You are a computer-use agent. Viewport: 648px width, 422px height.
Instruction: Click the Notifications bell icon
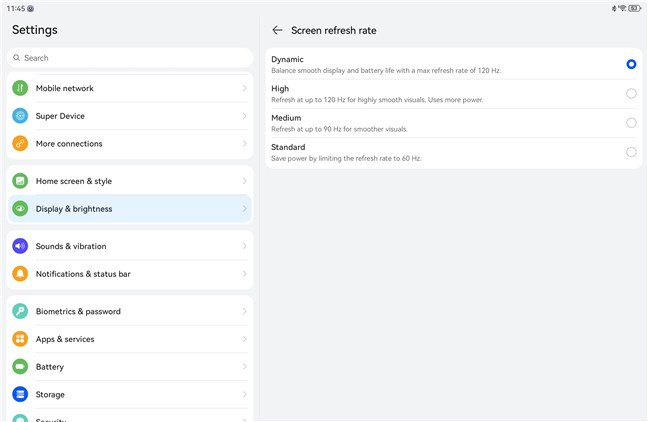point(20,274)
